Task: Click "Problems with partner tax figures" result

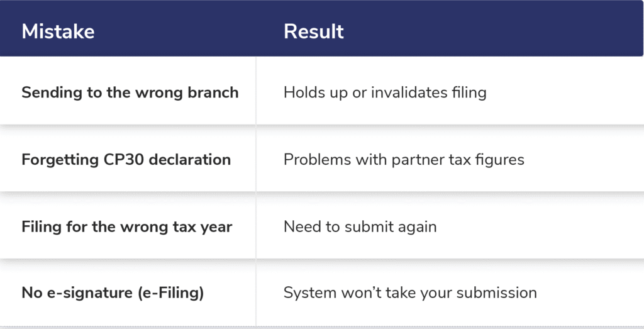Action: 404,159
